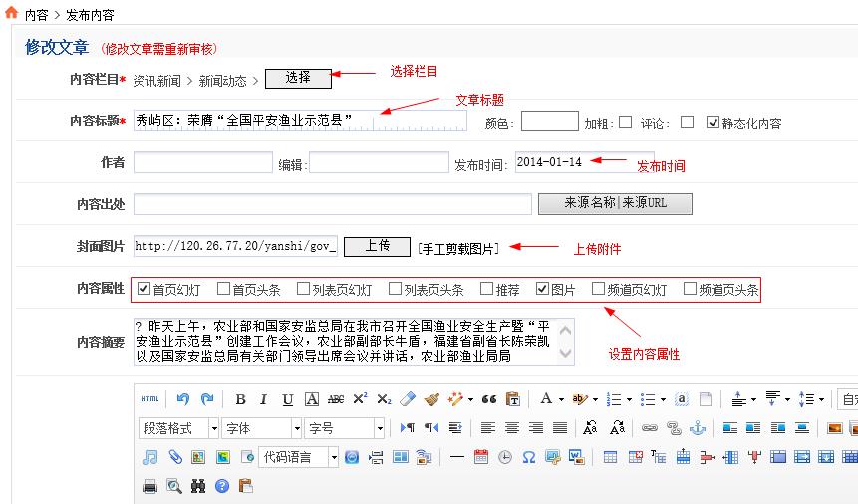The height and width of the screenshot is (504, 858).
Task: Click the print icon in editor
Action: pos(150,486)
